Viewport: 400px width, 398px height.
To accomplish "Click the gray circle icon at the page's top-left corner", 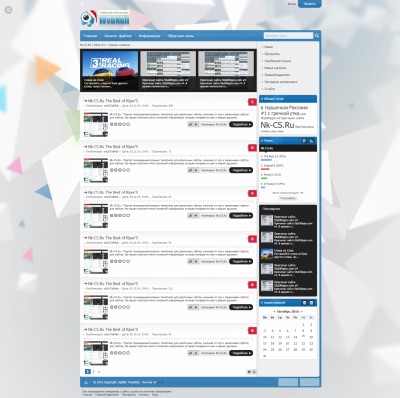I will pyautogui.click(x=8, y=10).
